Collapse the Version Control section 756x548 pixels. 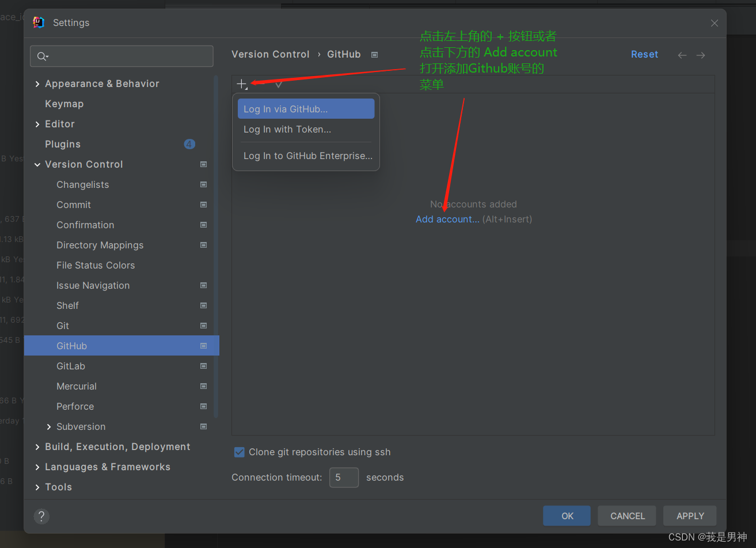point(37,165)
